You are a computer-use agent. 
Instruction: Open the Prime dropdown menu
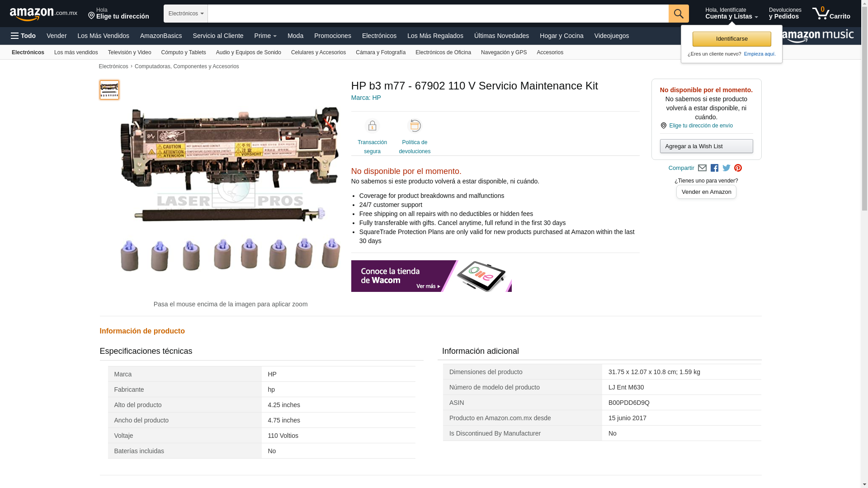(265, 36)
